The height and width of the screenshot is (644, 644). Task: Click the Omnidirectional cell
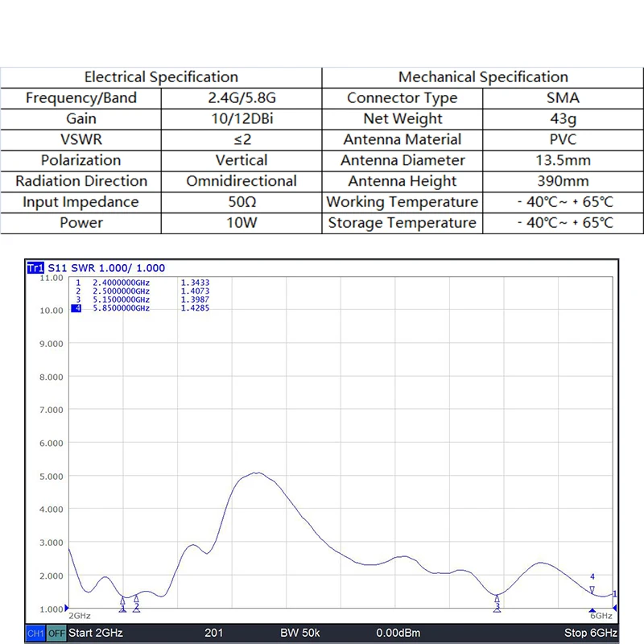242,181
